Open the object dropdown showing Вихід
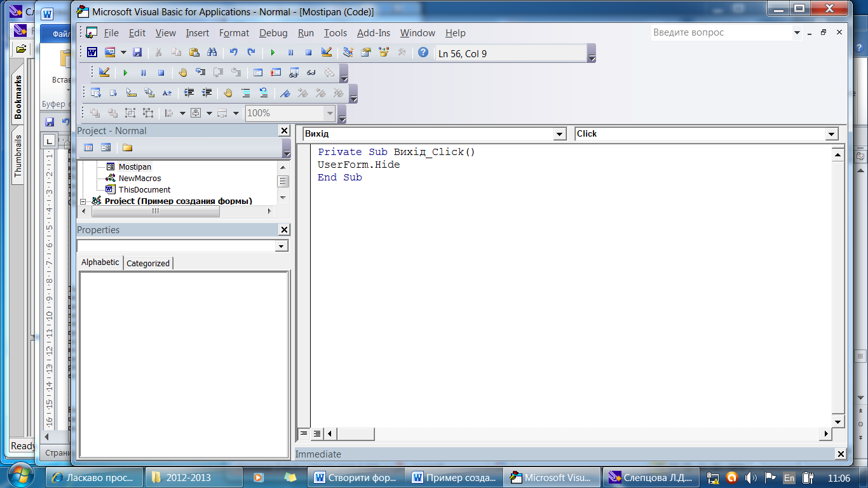Viewport: 868px width, 488px height. pos(560,134)
